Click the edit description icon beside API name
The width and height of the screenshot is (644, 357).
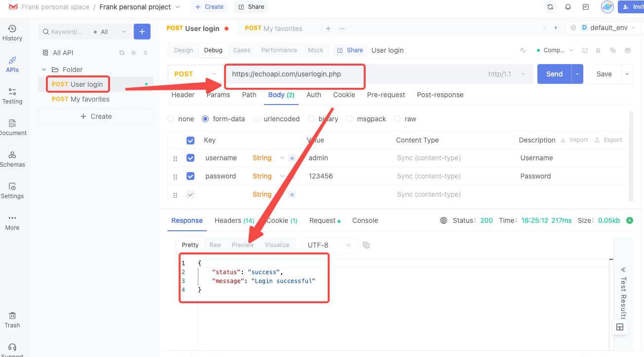pyautogui.click(x=523, y=50)
